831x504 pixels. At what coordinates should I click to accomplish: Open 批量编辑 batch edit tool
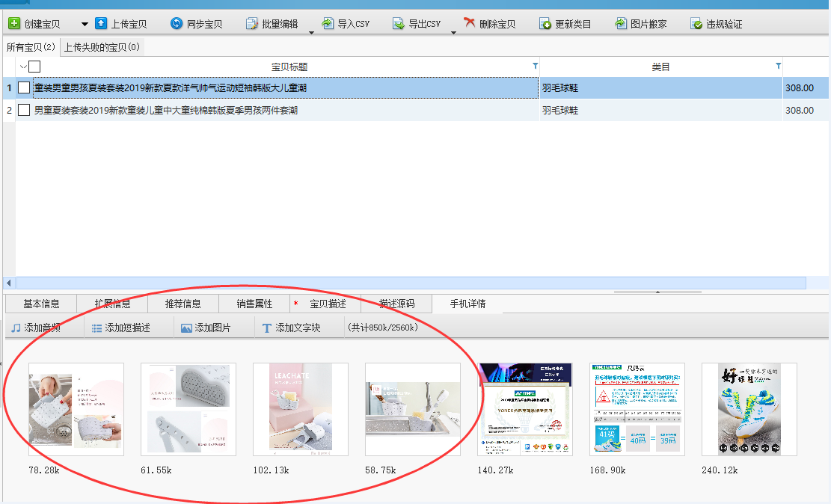coord(273,24)
